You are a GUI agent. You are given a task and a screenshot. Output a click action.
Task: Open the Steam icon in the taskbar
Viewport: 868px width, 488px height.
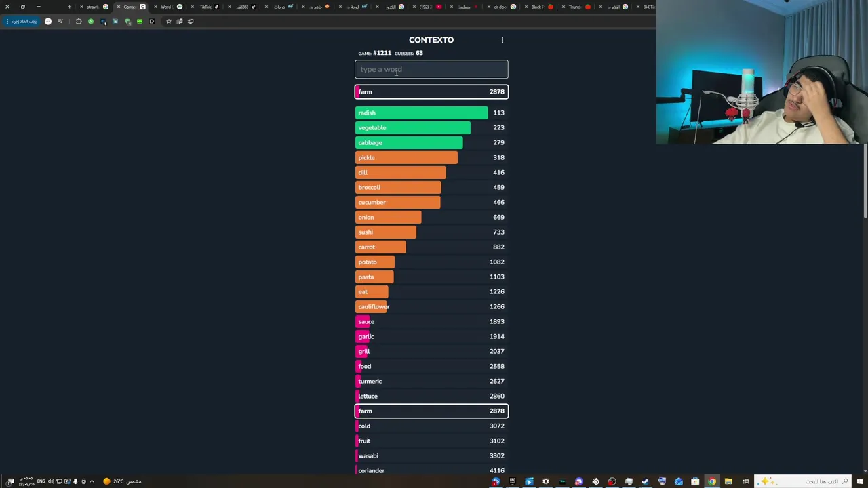[645, 481]
